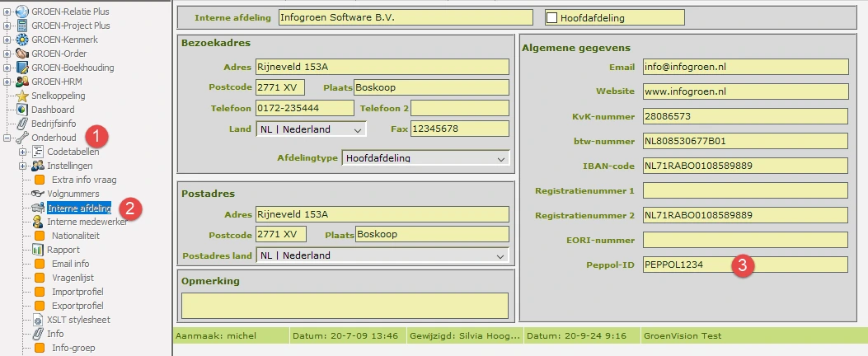Click the GROEN-Kenmerk gear icon

[x=22, y=40]
